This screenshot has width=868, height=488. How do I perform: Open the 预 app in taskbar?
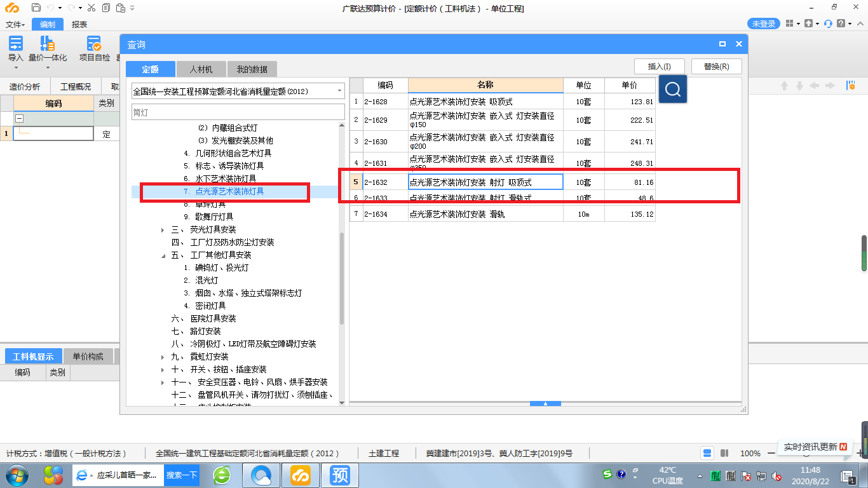coord(340,475)
